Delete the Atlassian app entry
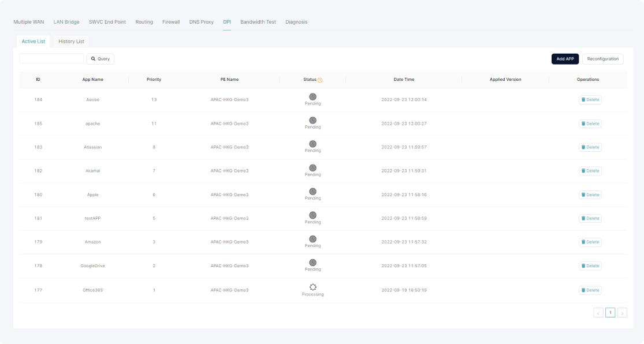The height and width of the screenshot is (344, 644). point(590,147)
